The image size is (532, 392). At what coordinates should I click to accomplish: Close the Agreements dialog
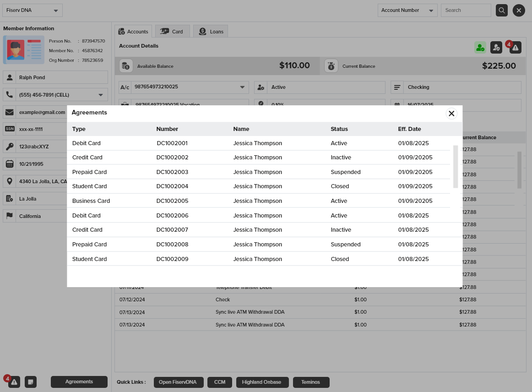point(451,114)
